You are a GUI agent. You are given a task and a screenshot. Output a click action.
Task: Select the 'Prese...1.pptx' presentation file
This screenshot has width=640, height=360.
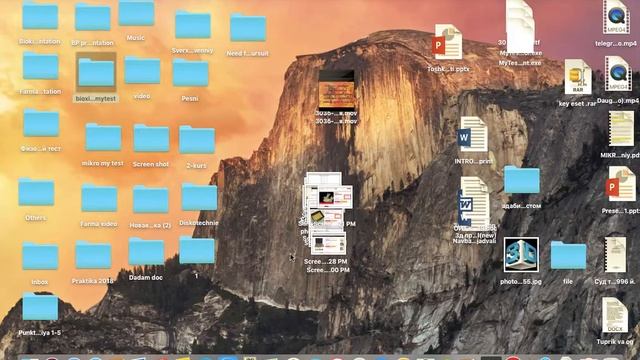point(621,184)
